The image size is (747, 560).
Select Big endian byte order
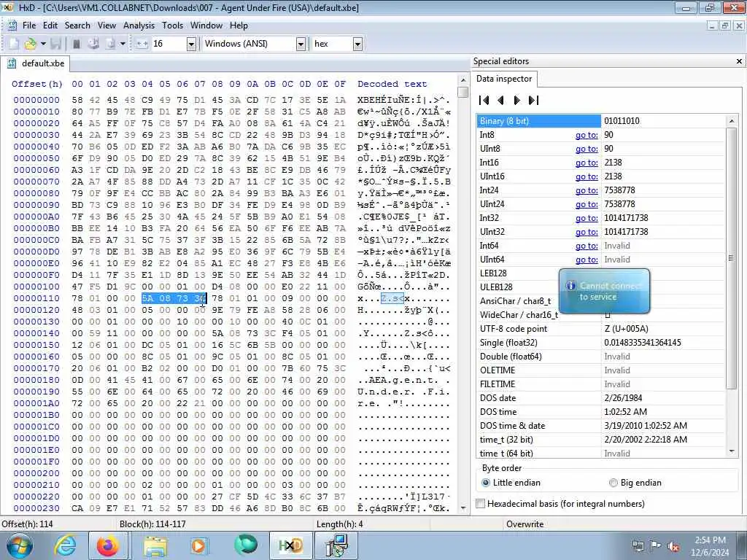[635, 483]
